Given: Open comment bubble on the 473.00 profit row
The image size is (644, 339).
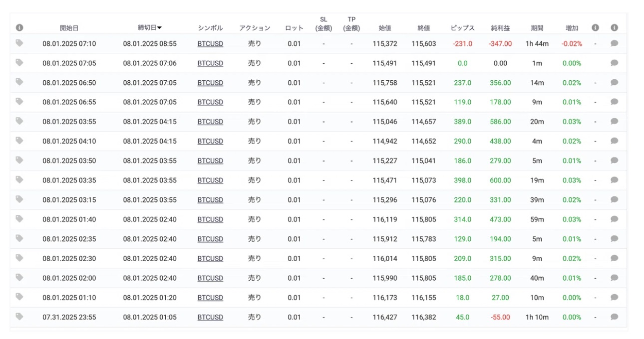Looking at the screenshot, I should click(615, 219).
